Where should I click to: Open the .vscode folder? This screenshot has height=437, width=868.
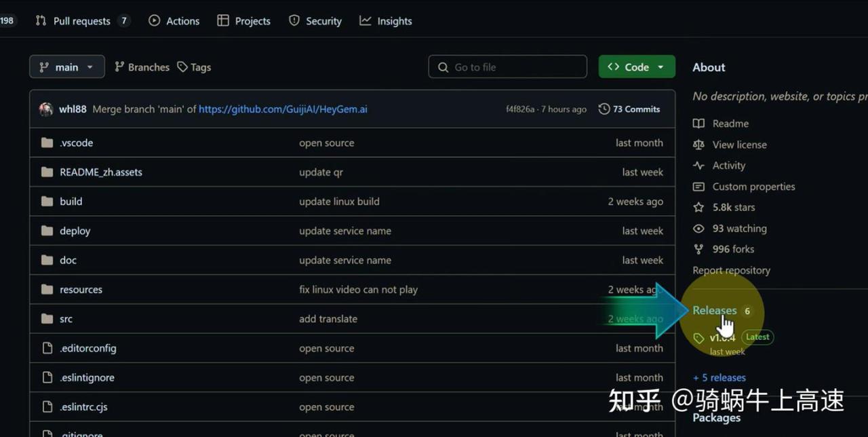(x=76, y=143)
